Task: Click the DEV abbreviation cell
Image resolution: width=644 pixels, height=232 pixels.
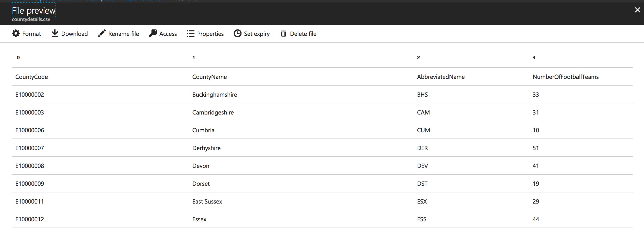Action: [x=422, y=166]
